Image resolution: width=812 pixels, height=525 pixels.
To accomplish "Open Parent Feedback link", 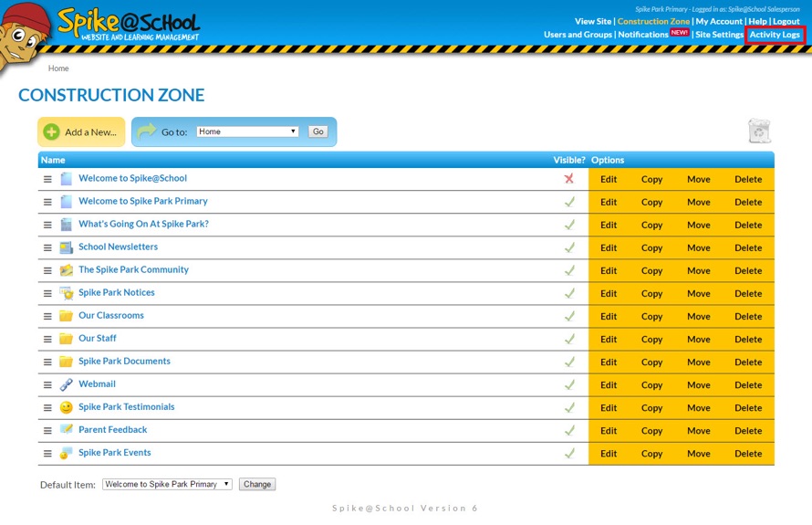I will click(x=113, y=430).
